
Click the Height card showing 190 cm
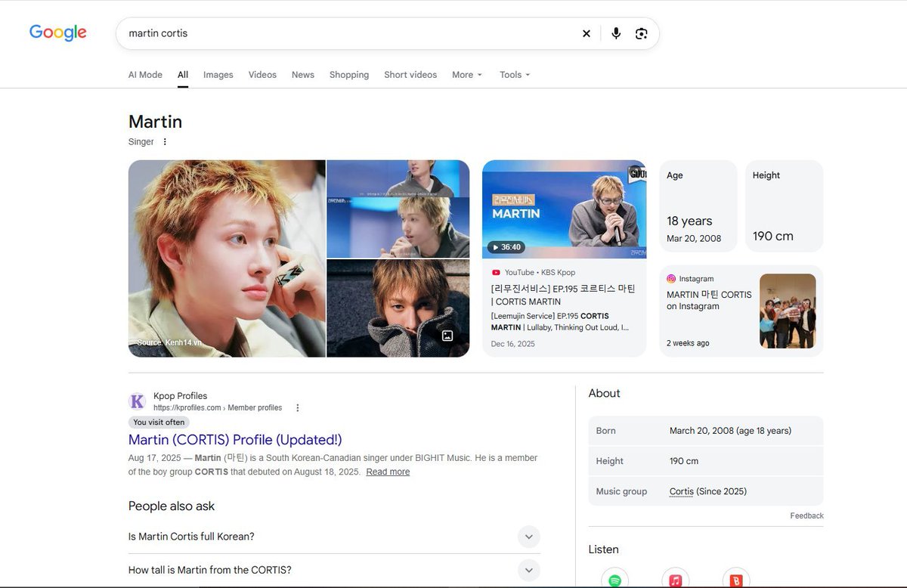tap(784, 206)
